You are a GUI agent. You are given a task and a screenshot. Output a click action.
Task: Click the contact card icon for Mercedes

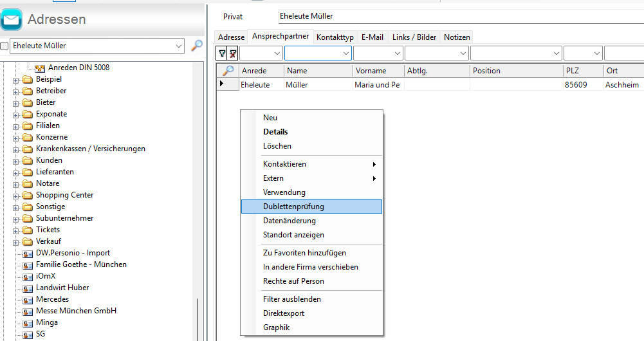(x=28, y=300)
